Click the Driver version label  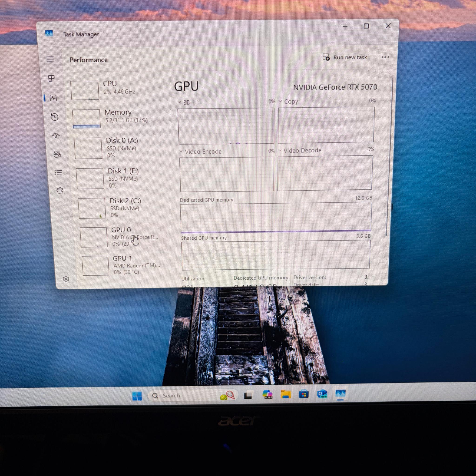(x=309, y=278)
